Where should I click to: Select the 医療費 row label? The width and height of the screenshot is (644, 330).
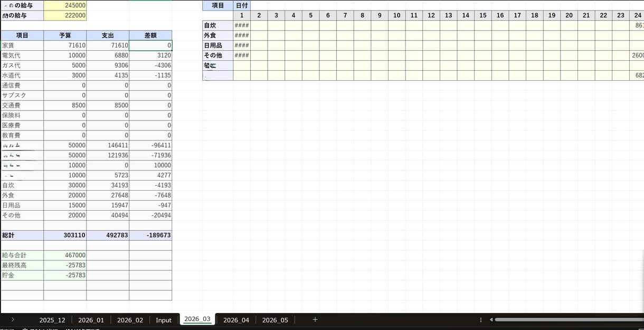pos(22,126)
